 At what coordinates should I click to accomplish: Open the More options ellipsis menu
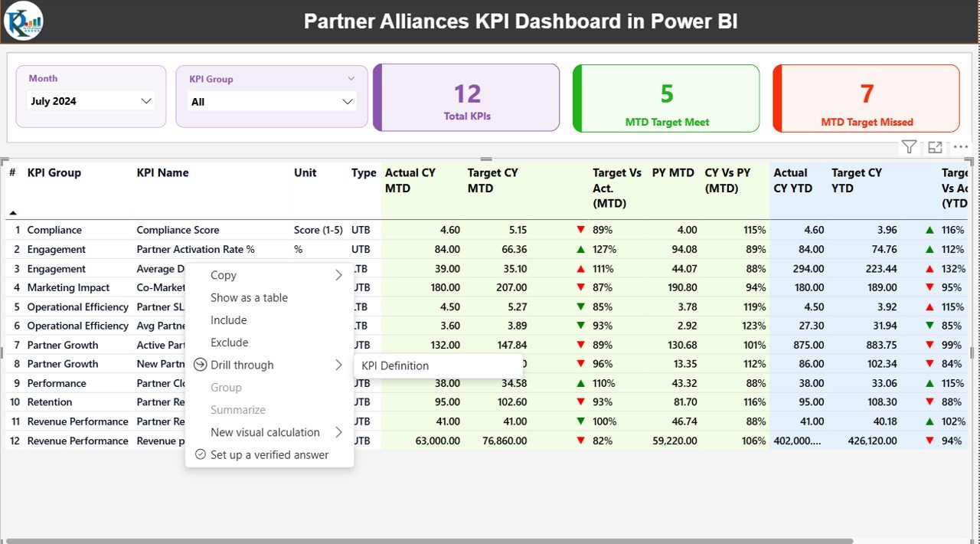960,147
